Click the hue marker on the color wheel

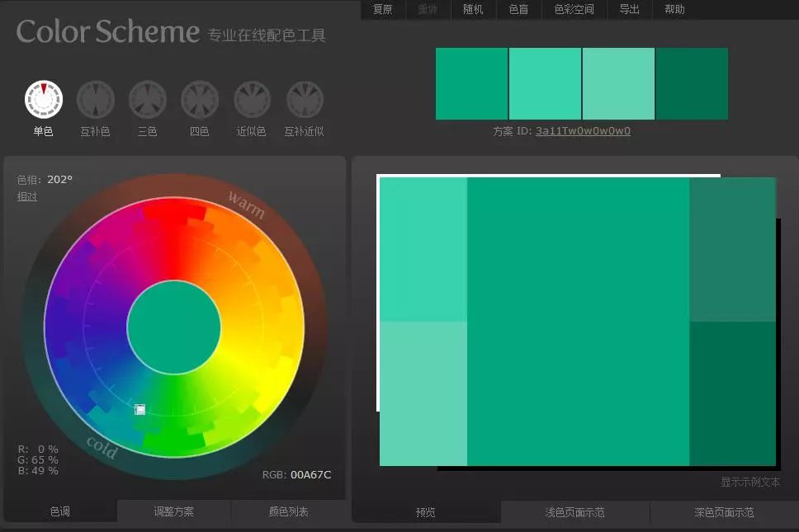pos(139,410)
